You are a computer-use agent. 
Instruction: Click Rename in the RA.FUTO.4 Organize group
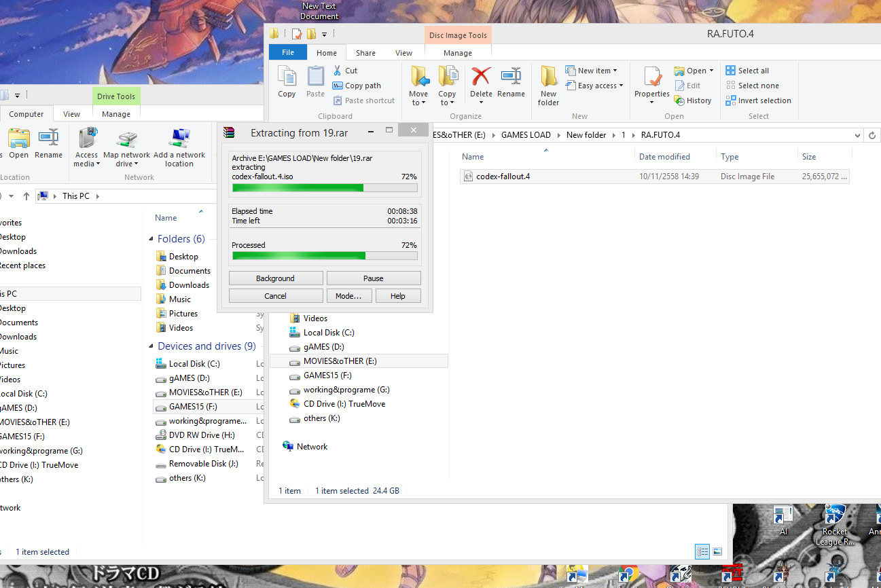coord(511,82)
